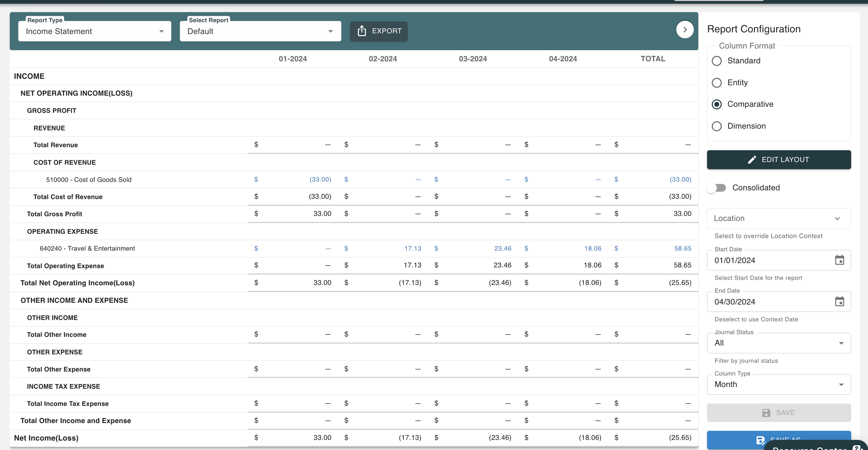868x450 pixels.
Task: Click Net Income(Loss) total (25.65) value
Action: click(680, 438)
